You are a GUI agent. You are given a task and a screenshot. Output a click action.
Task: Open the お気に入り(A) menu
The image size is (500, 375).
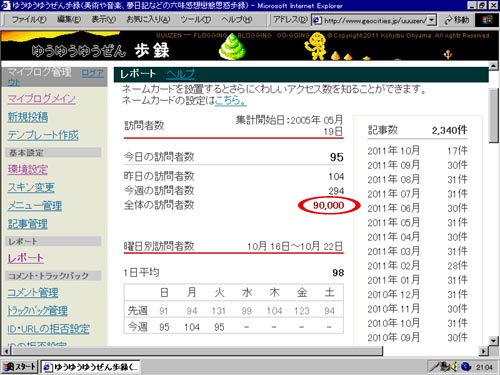[148, 20]
